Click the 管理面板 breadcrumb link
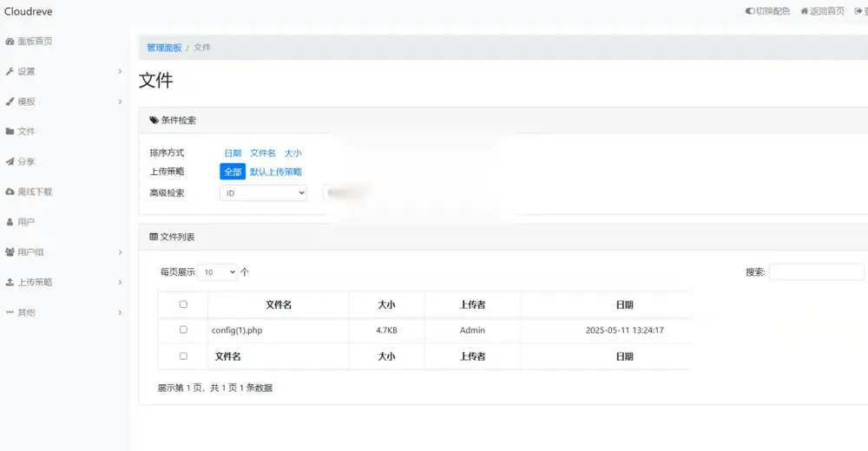 164,48
